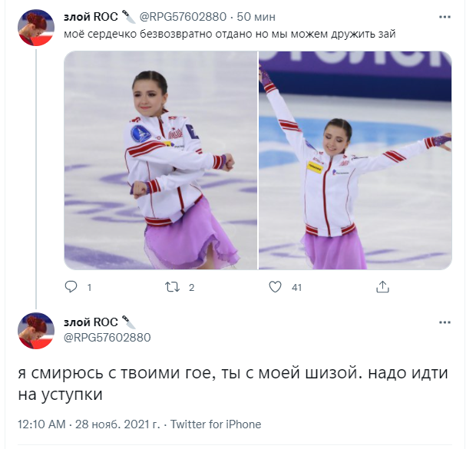This screenshot has height=449, width=476.
Task: Open the top tweet's profile avatar
Action: (x=36, y=28)
